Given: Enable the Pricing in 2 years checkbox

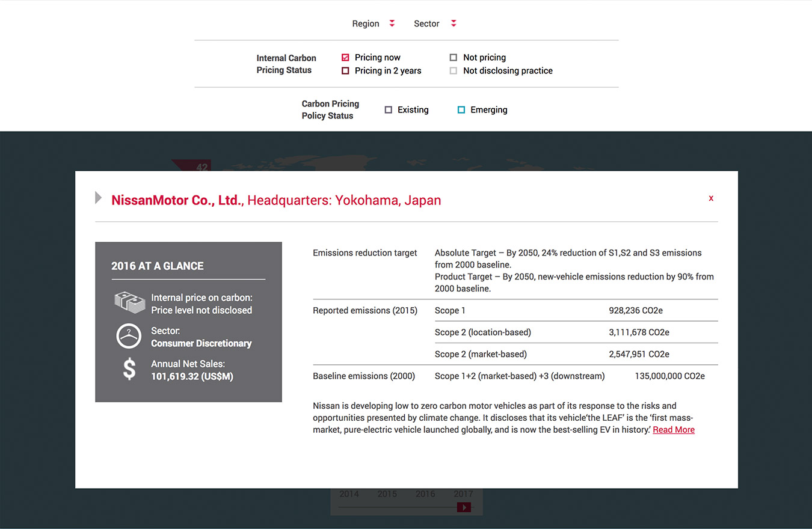Looking at the screenshot, I should tap(345, 71).
